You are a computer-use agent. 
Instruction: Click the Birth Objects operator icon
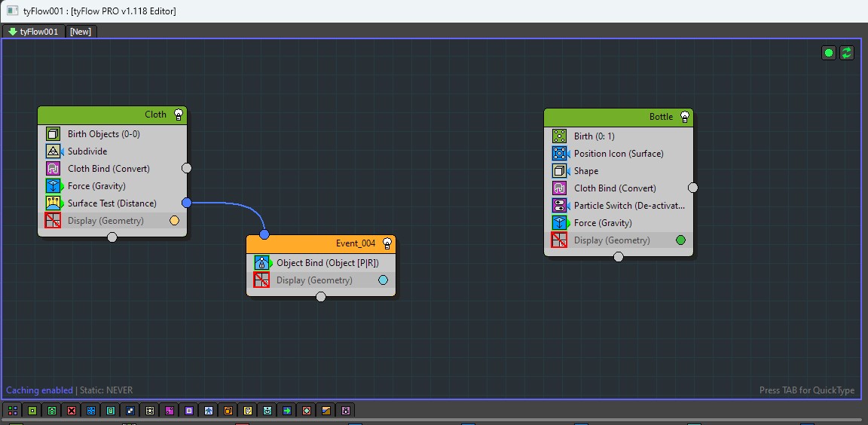click(x=53, y=134)
